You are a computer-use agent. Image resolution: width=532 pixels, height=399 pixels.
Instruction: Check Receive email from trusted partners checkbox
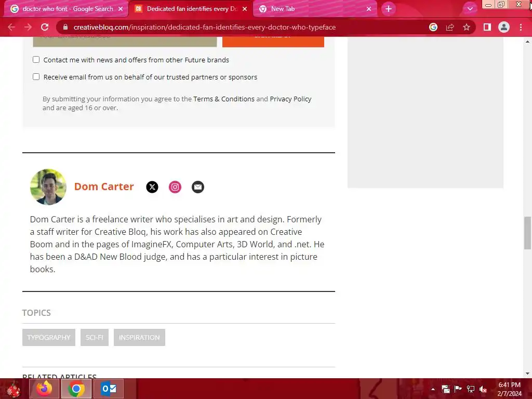36,77
